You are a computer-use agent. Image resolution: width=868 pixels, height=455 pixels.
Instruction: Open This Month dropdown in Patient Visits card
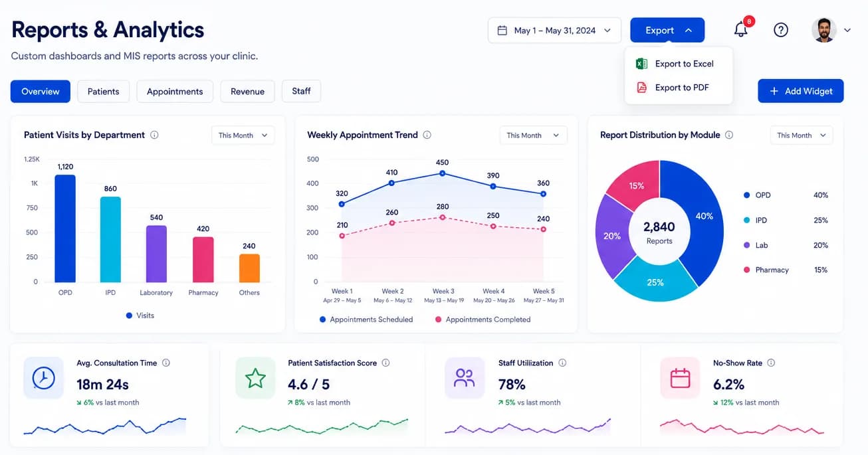point(243,135)
